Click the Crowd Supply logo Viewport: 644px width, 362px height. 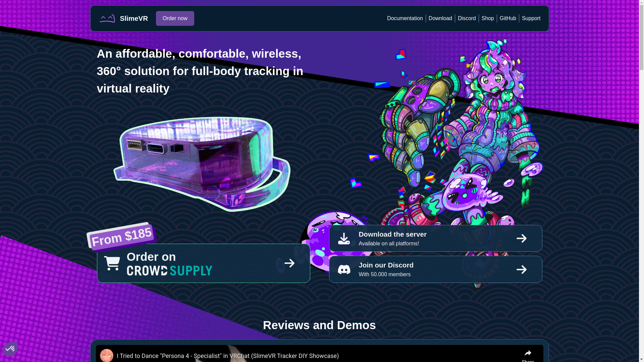[x=170, y=270]
